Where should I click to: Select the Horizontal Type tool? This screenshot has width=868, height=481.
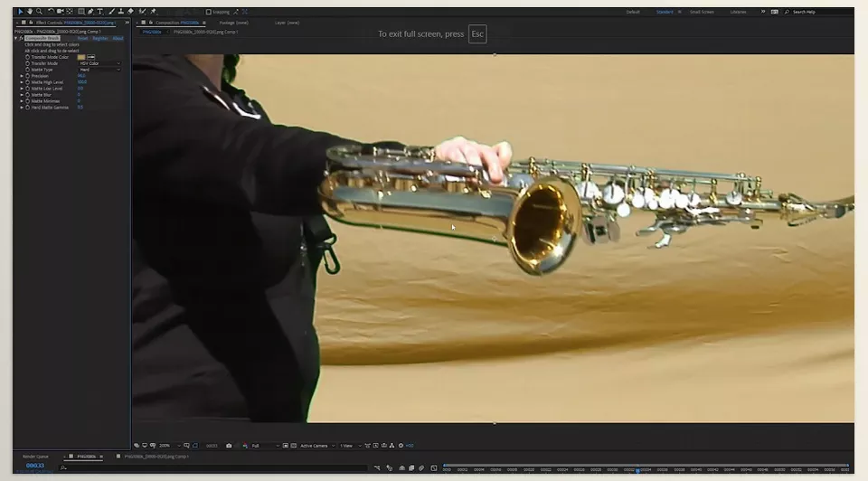[x=99, y=12]
